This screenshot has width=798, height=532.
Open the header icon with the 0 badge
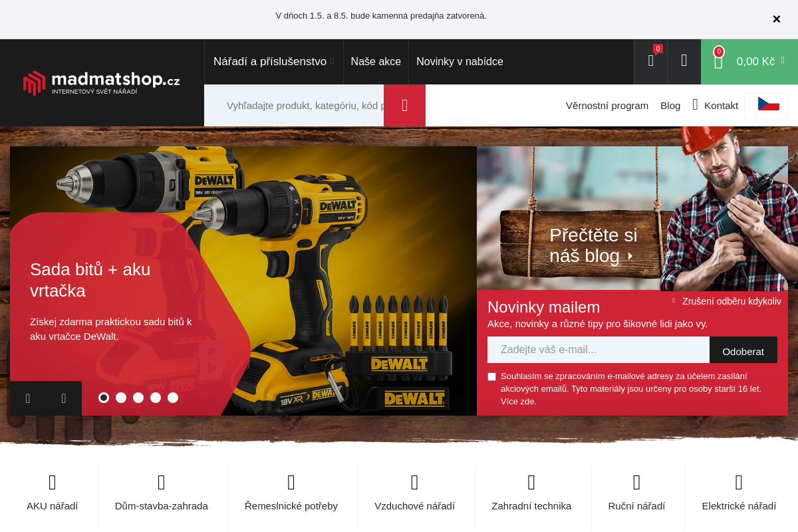tap(651, 61)
